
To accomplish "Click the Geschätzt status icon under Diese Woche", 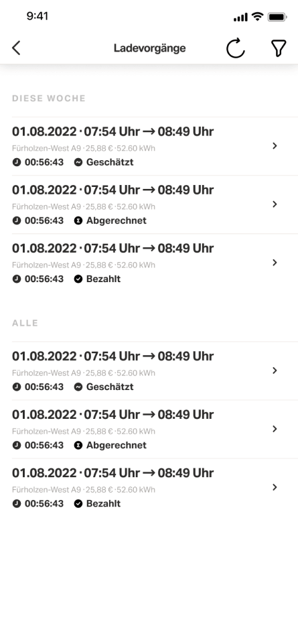I will coord(78,162).
